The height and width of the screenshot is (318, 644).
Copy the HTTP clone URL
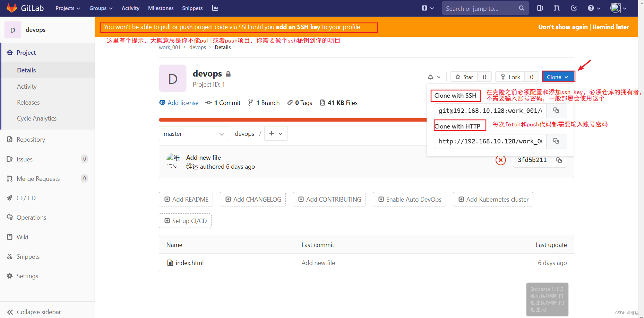[556, 141]
